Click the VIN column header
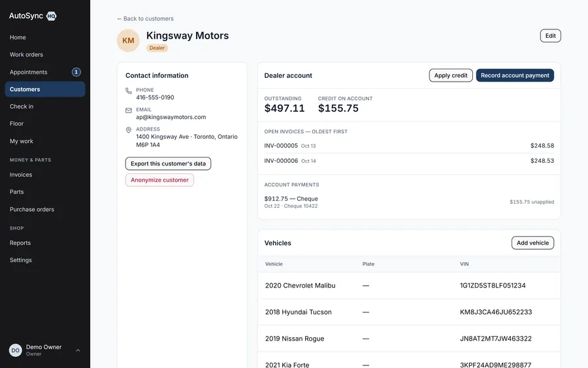The image size is (588, 368). [465, 264]
